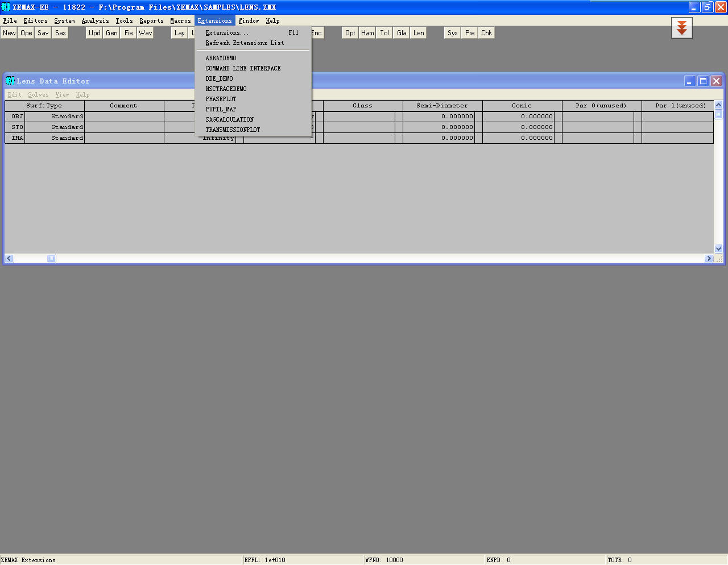This screenshot has width=728, height=565.
Task: Run the SAGCALCULATION extension
Action: (x=253, y=119)
